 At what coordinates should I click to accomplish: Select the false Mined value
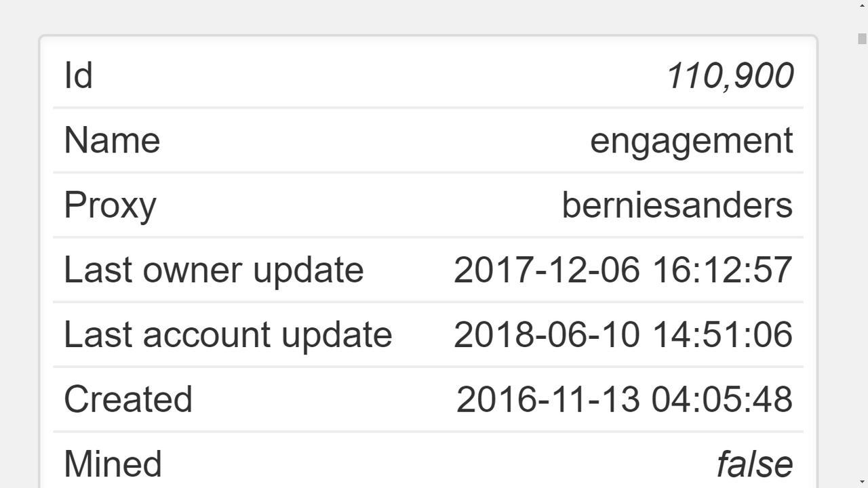(755, 464)
